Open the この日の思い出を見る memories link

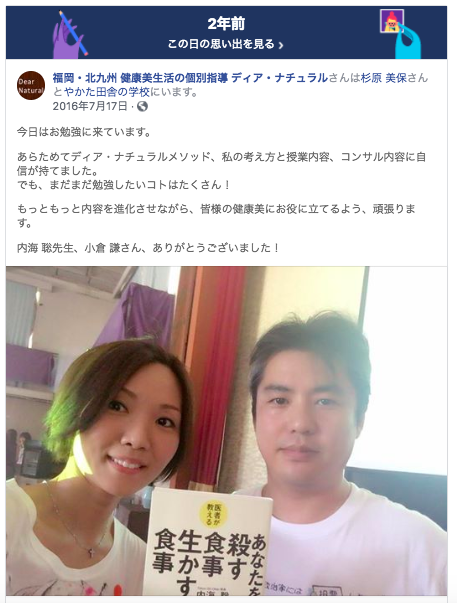pos(225,44)
